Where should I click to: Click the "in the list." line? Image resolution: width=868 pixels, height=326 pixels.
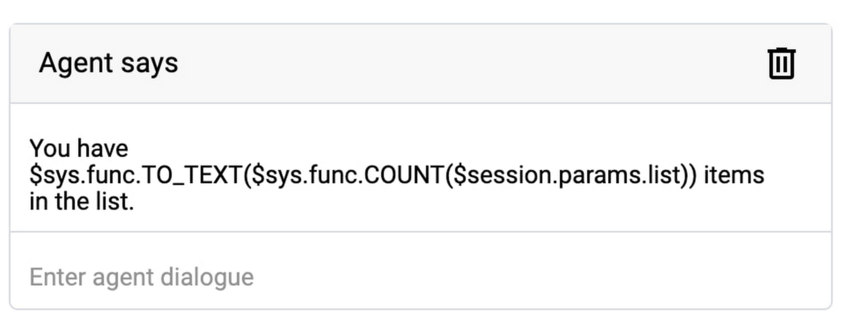81,202
